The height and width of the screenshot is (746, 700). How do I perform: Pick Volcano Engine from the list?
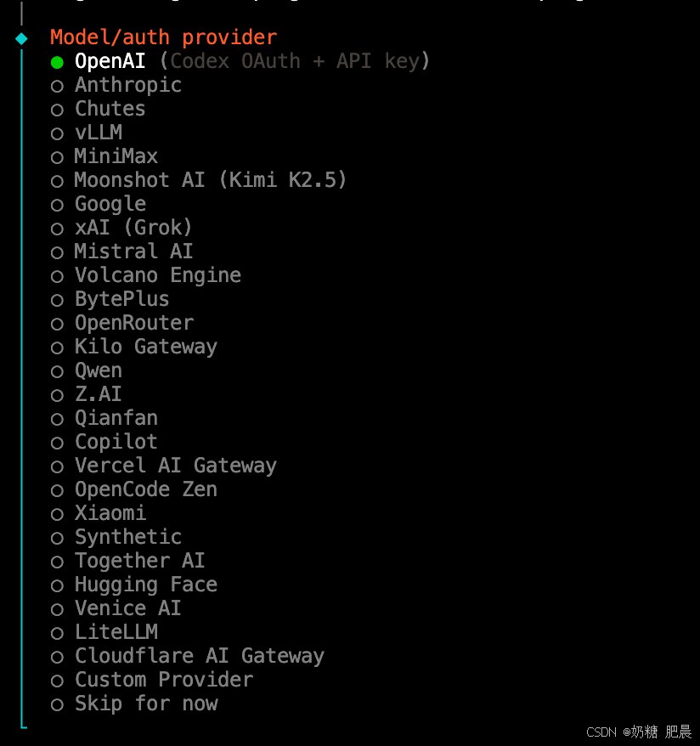tap(146, 275)
